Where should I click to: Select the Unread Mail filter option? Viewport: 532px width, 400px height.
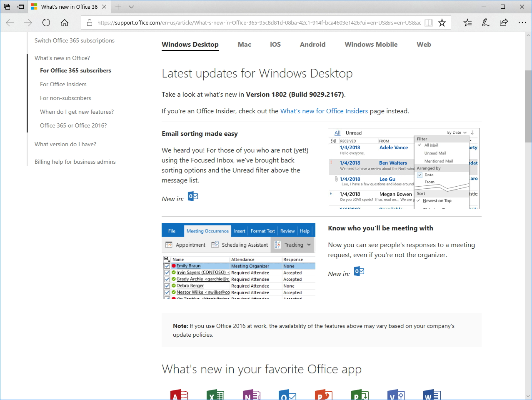point(435,153)
